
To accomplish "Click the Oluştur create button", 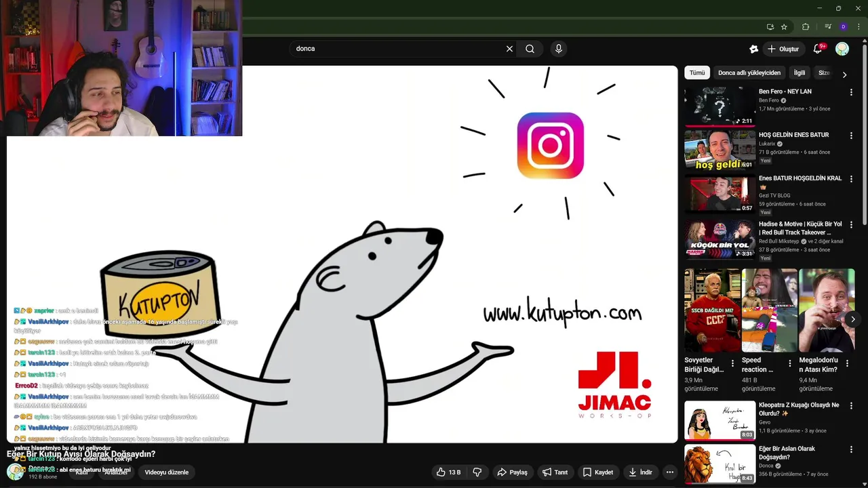I will click(783, 49).
